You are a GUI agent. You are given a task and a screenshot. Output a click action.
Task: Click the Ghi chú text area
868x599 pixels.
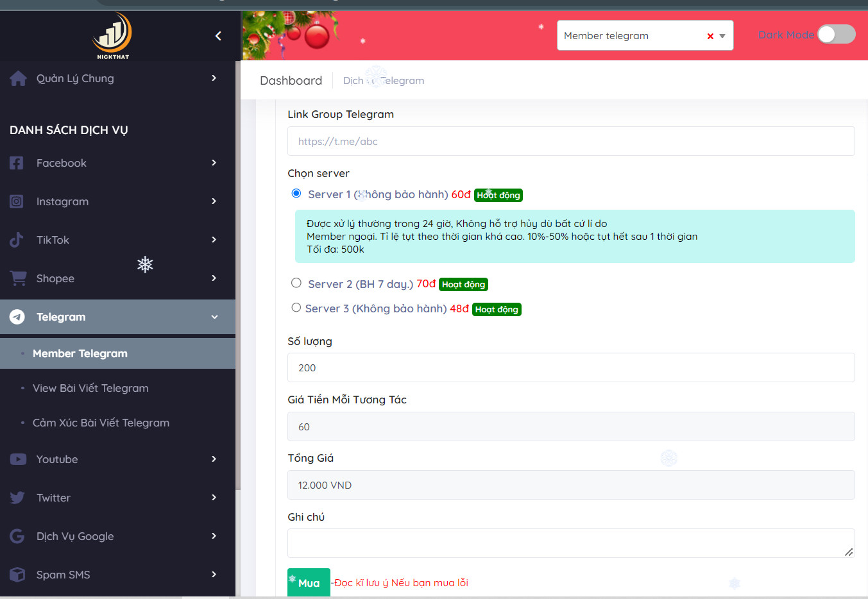click(571, 543)
